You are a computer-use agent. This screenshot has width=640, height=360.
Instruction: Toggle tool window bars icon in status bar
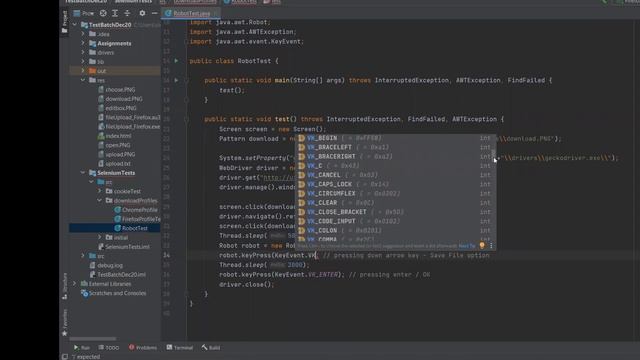pyautogui.click(x=64, y=356)
